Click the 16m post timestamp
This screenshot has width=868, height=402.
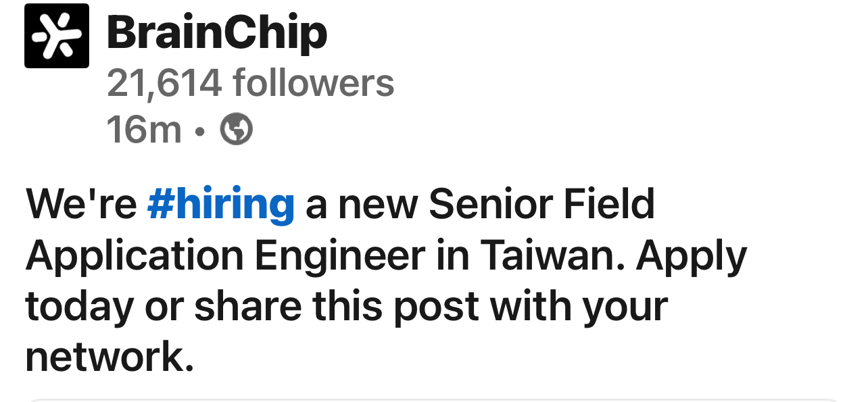tap(144, 128)
